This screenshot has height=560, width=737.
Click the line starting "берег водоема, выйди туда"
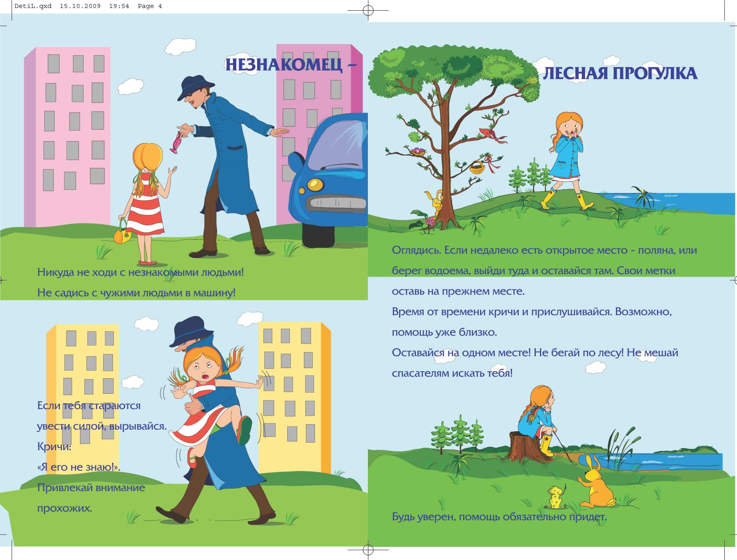coord(533,271)
